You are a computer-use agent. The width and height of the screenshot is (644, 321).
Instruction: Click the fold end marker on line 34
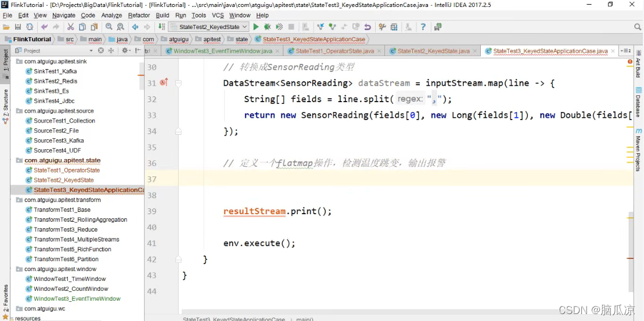(178, 131)
